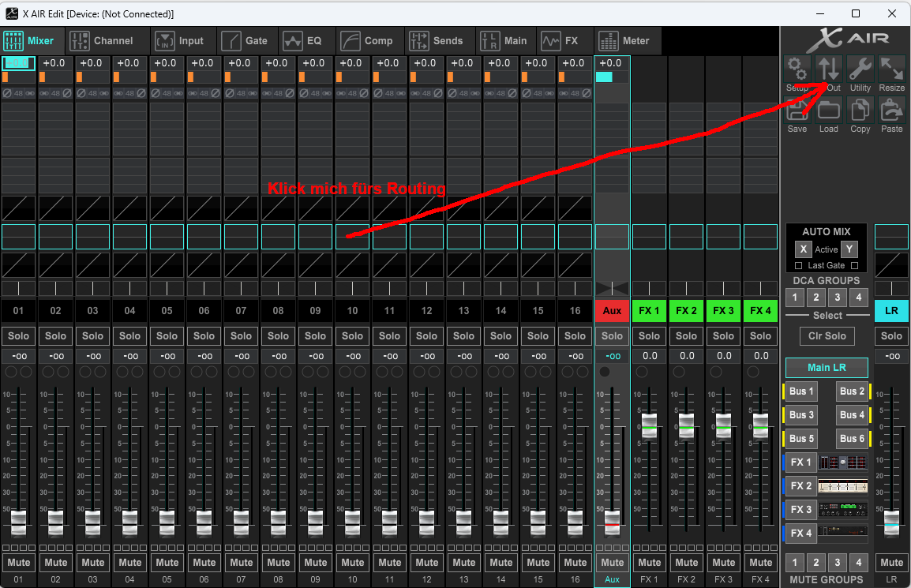Toggle Solo on channel 05
The image size is (911, 588).
tap(167, 336)
